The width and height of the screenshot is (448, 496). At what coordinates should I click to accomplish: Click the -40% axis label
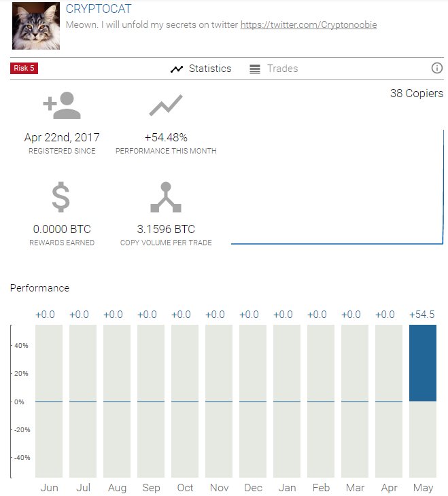(22, 458)
